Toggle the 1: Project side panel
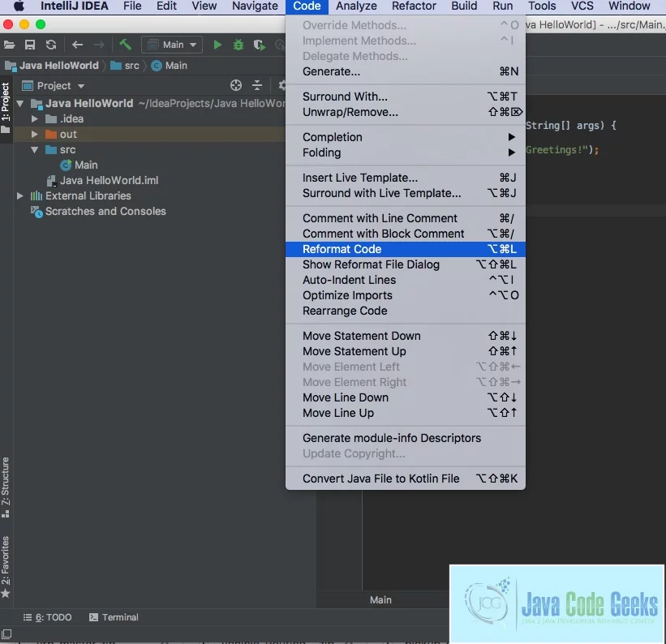 pos(6,108)
